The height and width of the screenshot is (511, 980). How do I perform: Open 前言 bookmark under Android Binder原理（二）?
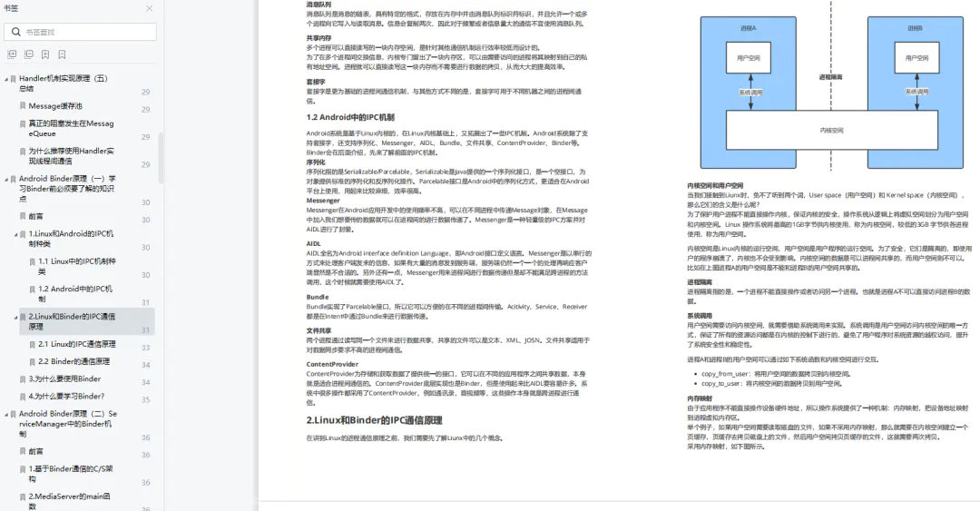click(x=35, y=451)
